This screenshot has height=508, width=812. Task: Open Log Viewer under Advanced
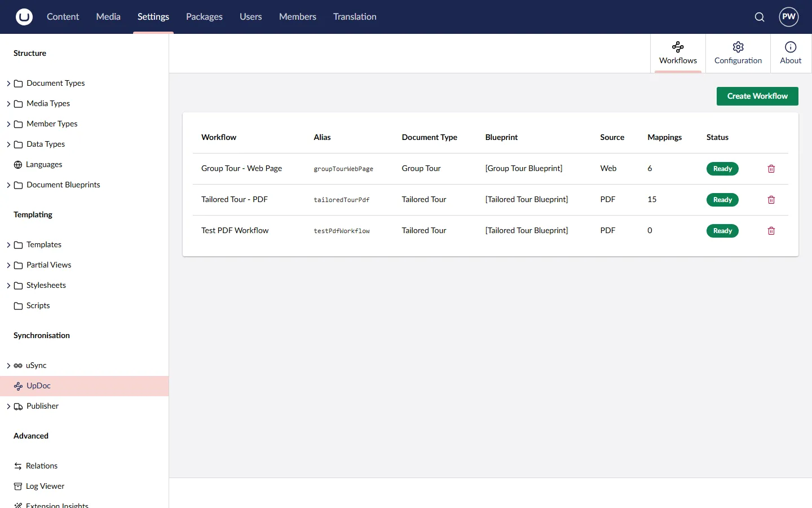point(45,487)
